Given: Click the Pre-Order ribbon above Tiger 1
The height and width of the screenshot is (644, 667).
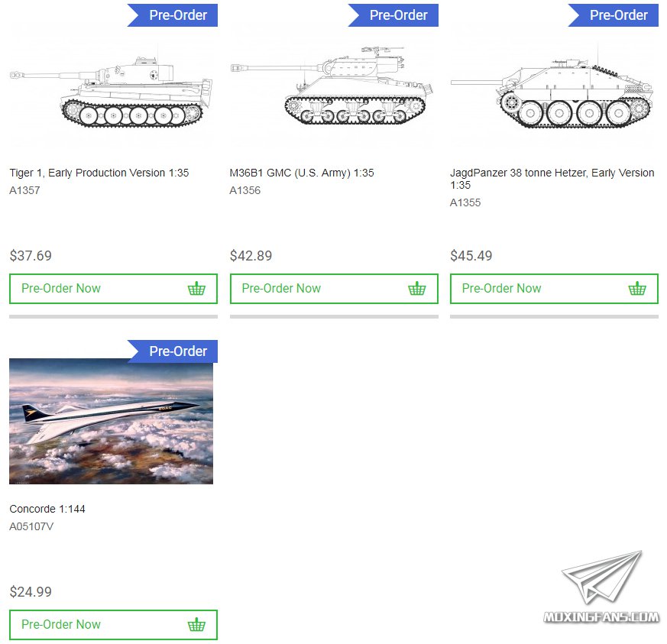Looking at the screenshot, I should click(x=173, y=15).
